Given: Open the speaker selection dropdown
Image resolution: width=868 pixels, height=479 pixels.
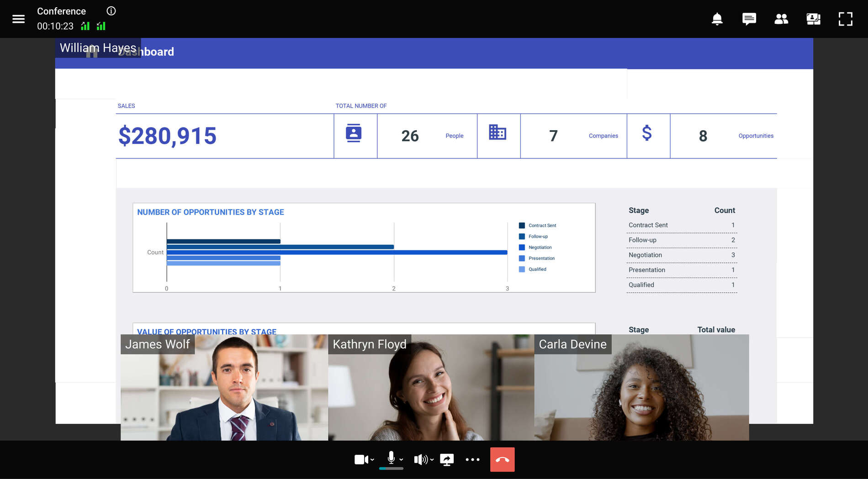Looking at the screenshot, I should [431, 460].
